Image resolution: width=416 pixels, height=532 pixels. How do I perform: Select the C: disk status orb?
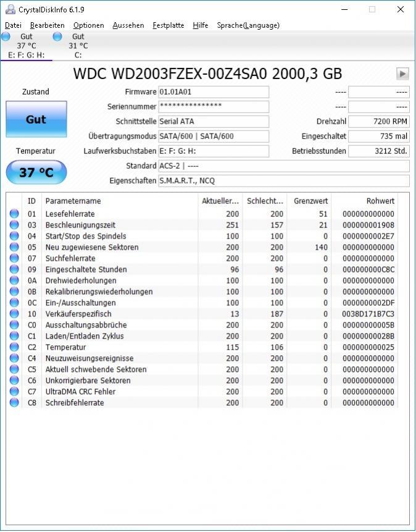coord(57,36)
